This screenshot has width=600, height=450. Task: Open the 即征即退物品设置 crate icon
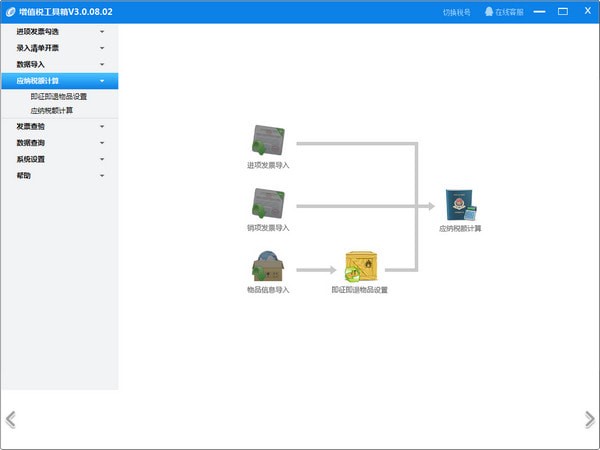[x=361, y=266]
